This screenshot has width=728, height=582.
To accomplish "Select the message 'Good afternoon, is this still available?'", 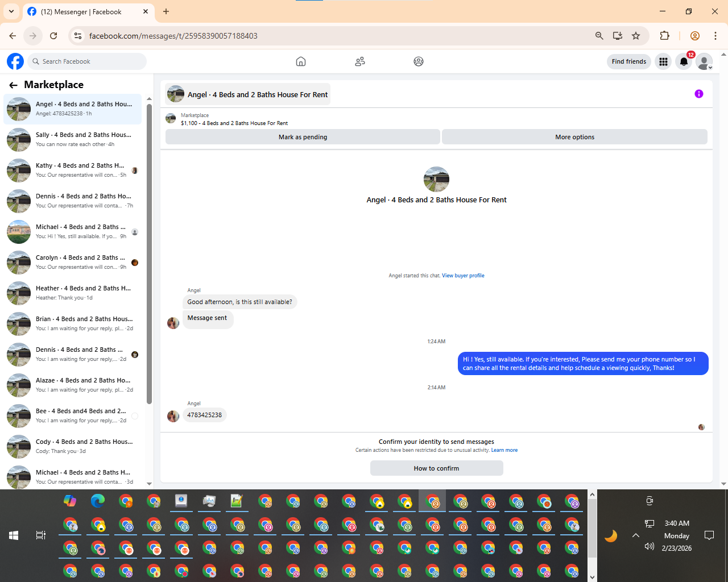I will point(239,302).
